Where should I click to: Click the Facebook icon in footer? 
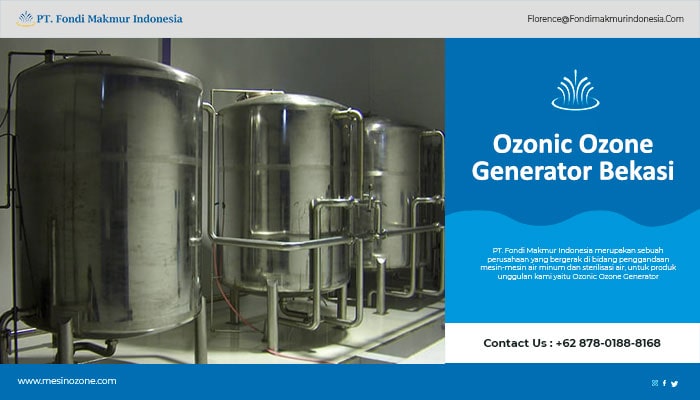coord(664,383)
